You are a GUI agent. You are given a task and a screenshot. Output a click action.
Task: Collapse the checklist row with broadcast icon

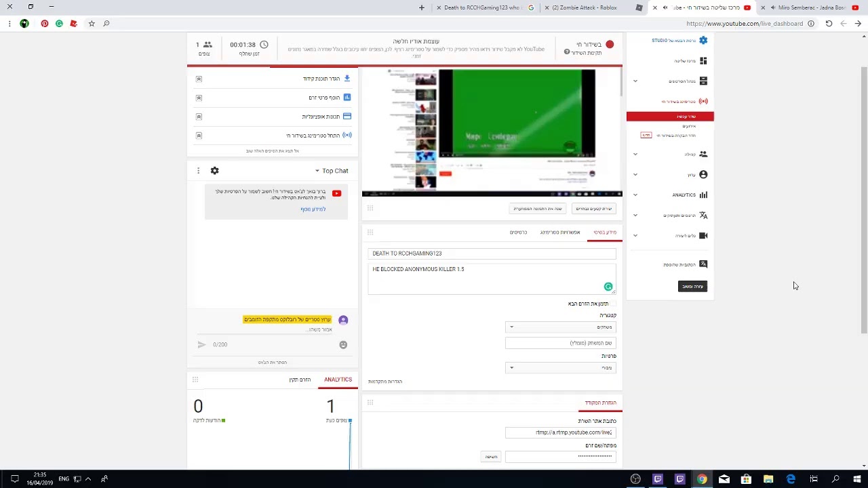199,136
